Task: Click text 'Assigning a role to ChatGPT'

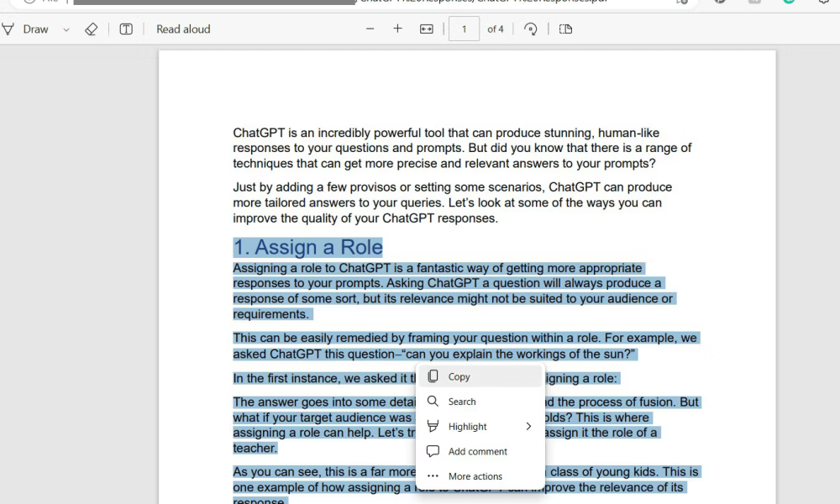Action: [312, 268]
